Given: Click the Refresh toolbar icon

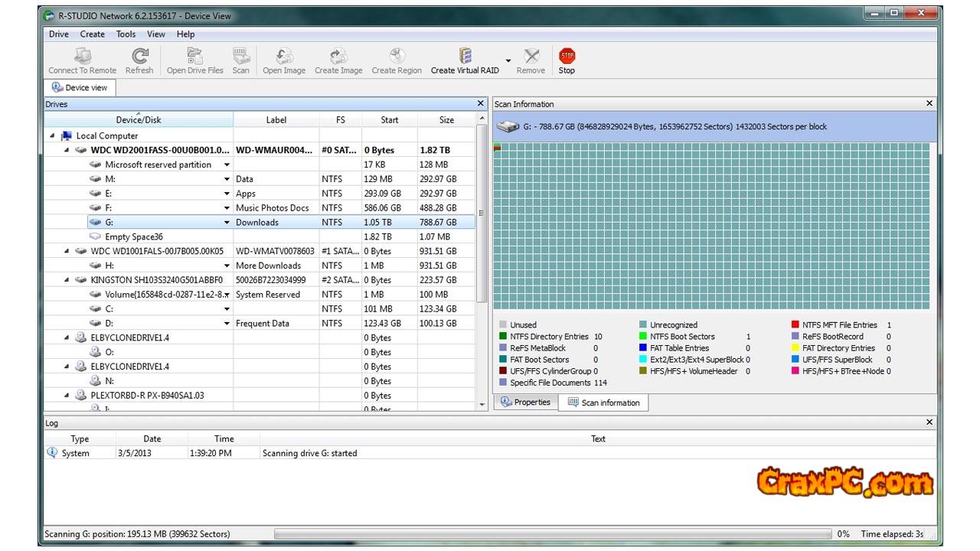Looking at the screenshot, I should pyautogui.click(x=139, y=56).
